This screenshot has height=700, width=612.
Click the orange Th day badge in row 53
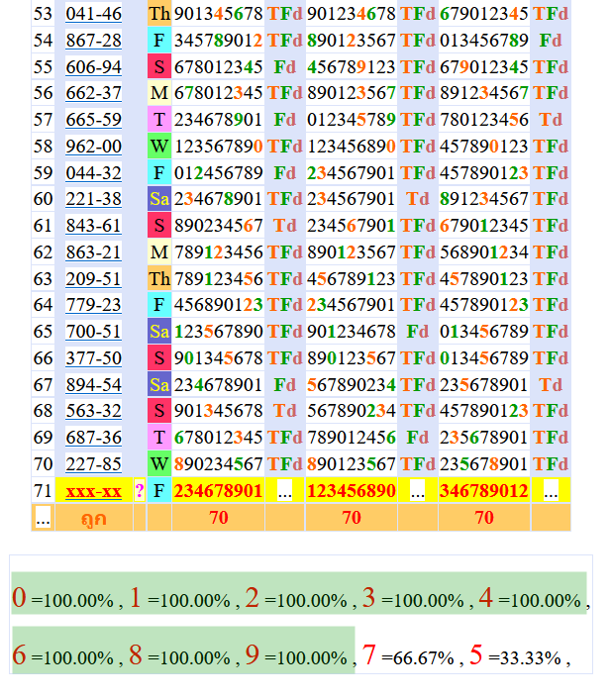click(159, 14)
